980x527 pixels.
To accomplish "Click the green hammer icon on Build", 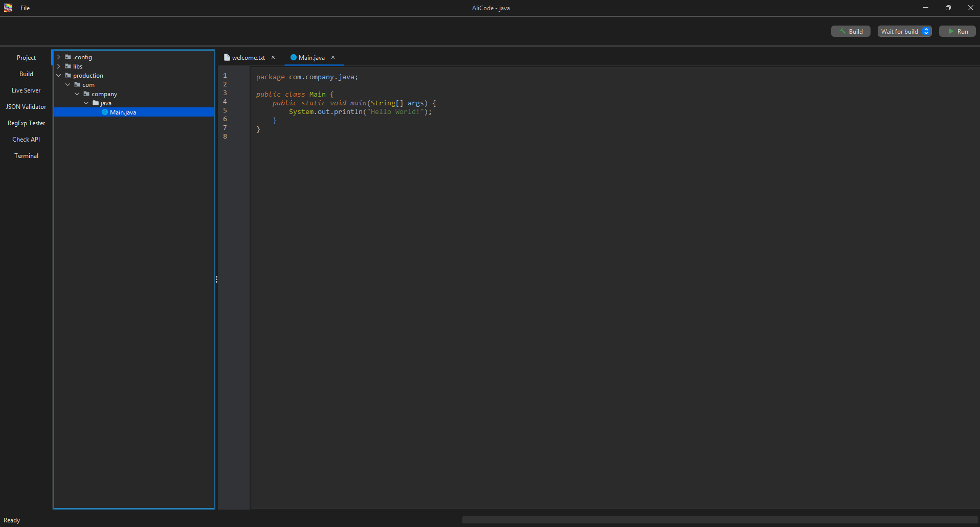I will click(x=843, y=31).
